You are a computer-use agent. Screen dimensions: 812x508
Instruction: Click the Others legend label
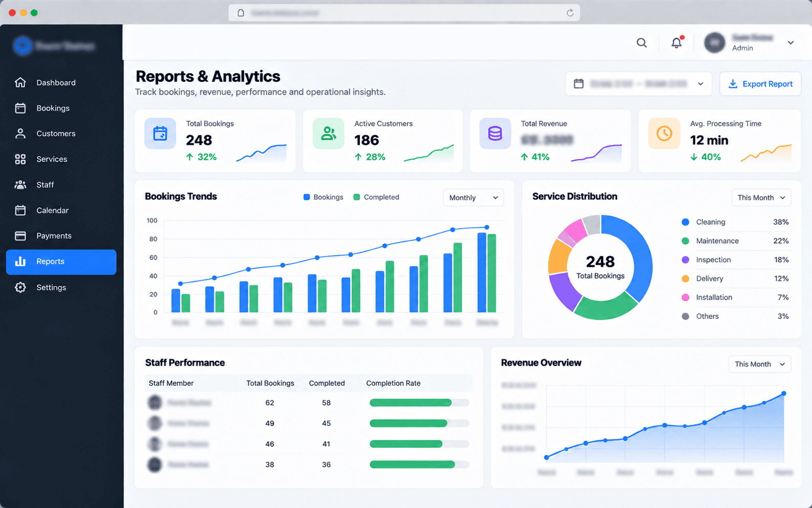click(x=708, y=316)
